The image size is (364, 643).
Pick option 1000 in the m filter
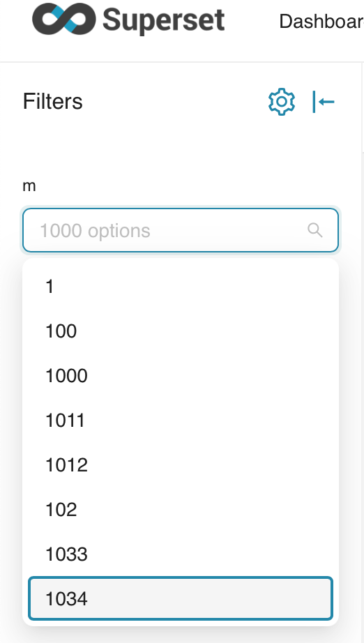pos(181,376)
